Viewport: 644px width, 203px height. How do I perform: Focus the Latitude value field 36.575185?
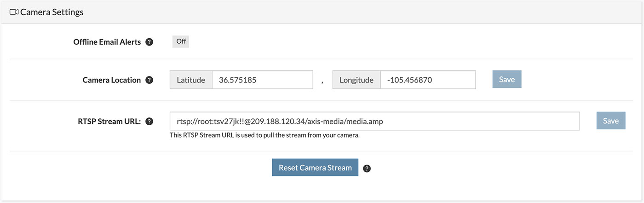point(262,80)
